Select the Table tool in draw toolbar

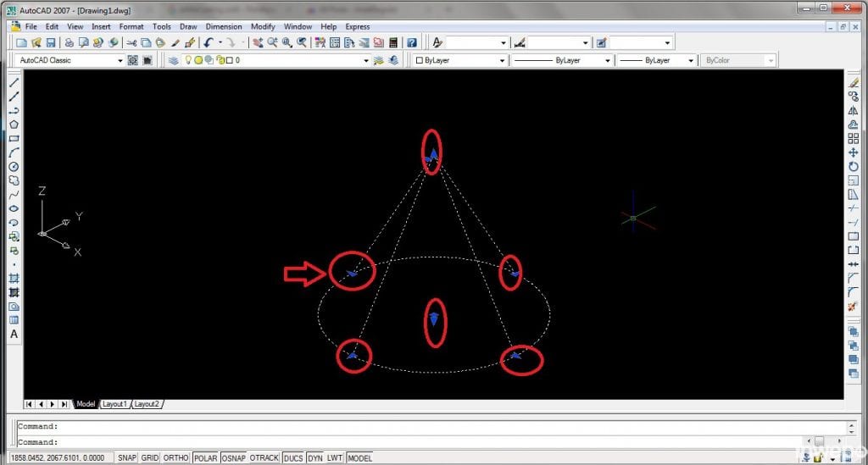[x=14, y=320]
